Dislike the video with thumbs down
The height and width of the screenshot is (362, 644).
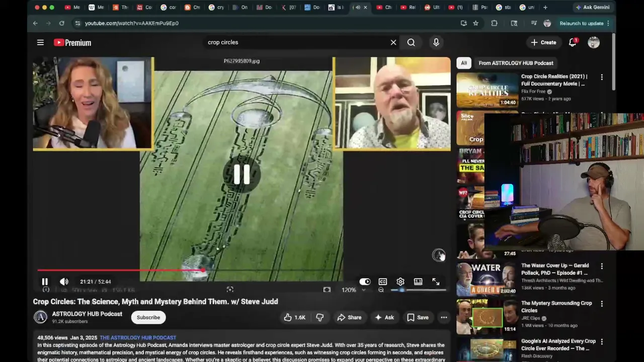pos(320,317)
